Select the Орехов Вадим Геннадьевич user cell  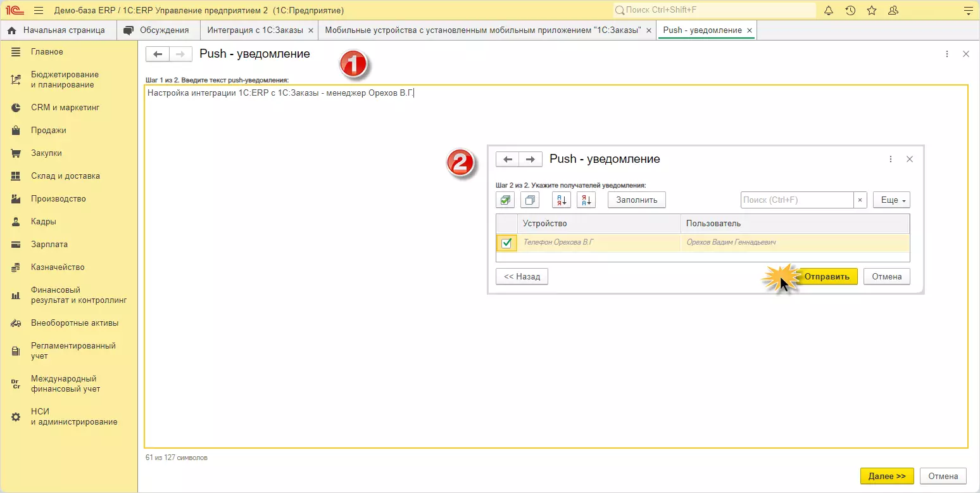pyautogui.click(x=795, y=243)
